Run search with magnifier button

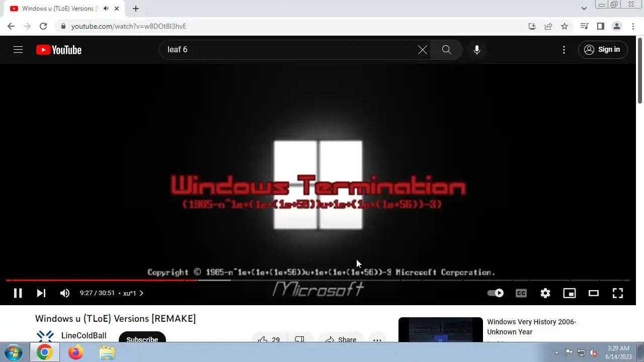point(446,50)
